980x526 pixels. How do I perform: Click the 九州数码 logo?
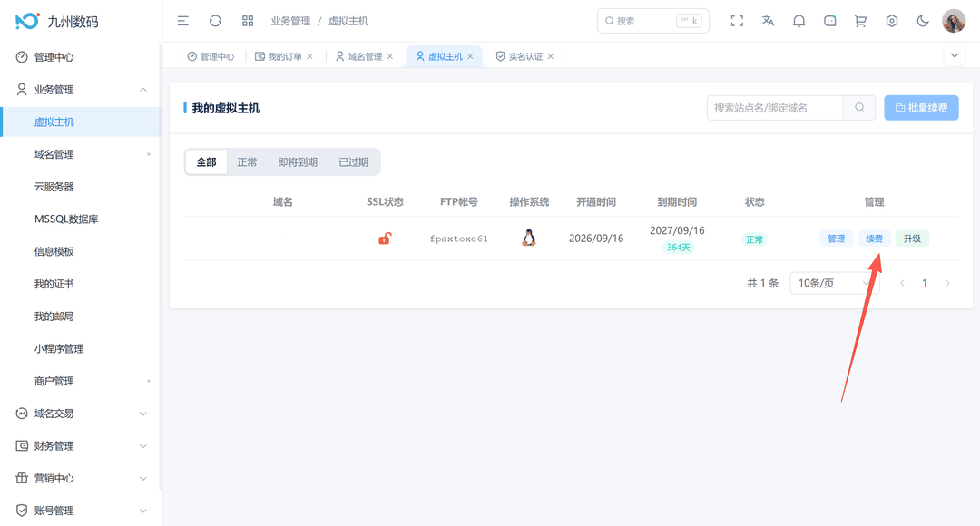click(x=56, y=21)
